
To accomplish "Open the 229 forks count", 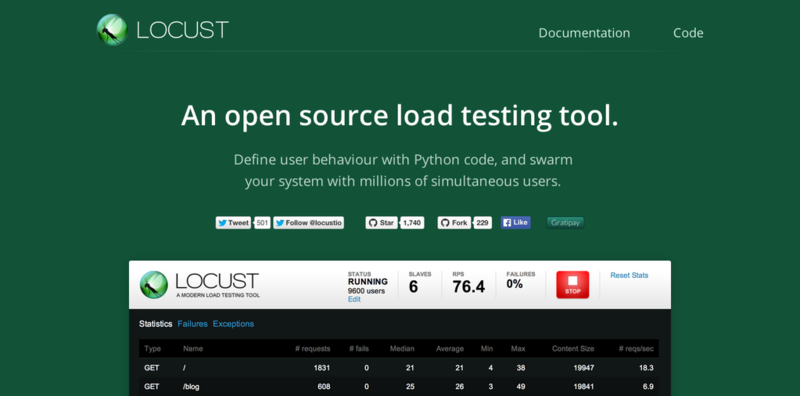I will (483, 223).
